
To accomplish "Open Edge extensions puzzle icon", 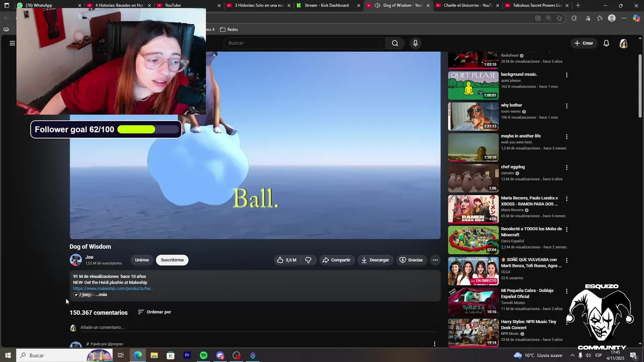I will (574, 18).
